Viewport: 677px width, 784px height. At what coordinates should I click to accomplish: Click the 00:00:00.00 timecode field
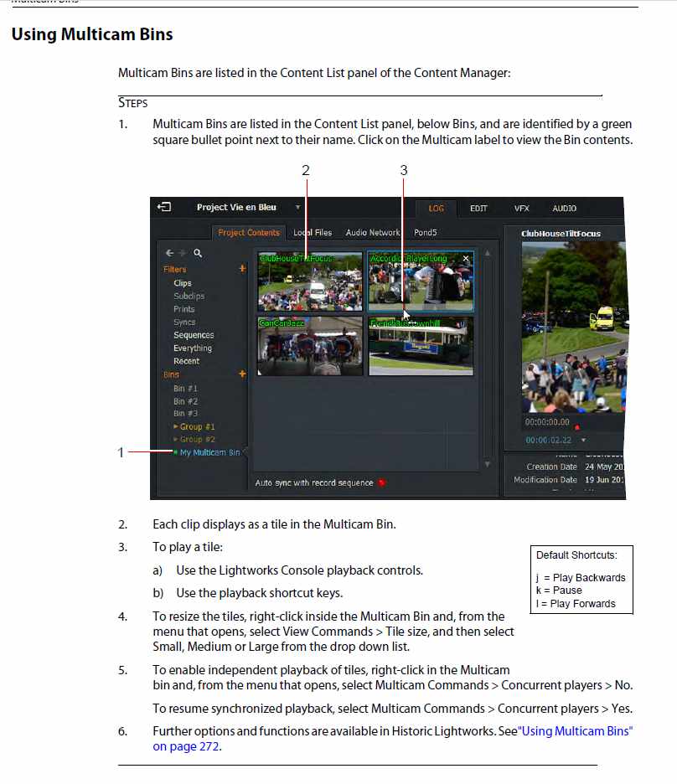[547, 422]
